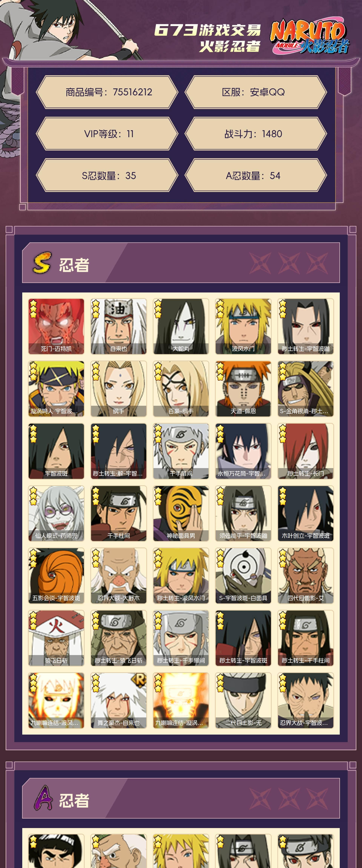Viewport: 362px width, 868px height.
Task: Click the 自来也 ninja card
Action: coord(118,326)
